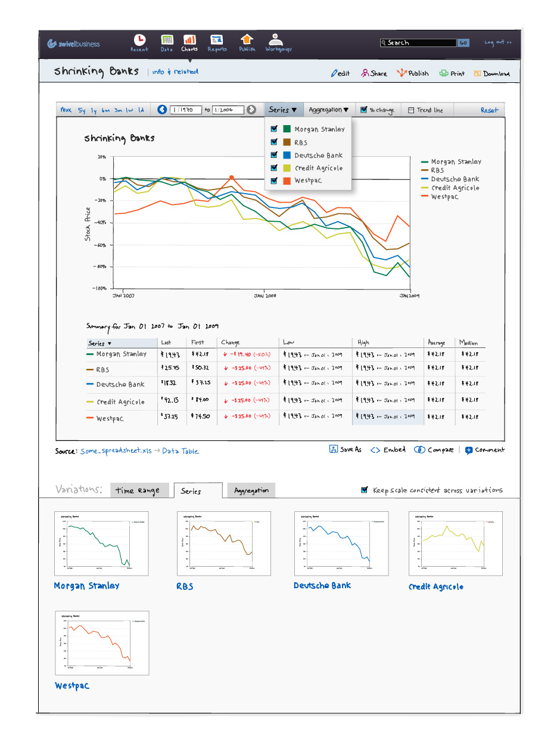The width and height of the screenshot is (560, 752).
Task: Click the Reset link
Action: click(x=489, y=110)
